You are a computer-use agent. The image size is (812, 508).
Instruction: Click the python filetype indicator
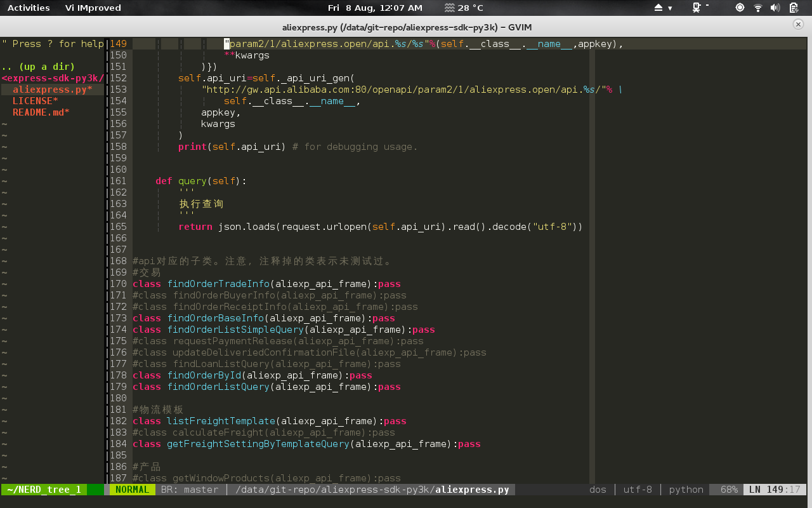point(686,490)
